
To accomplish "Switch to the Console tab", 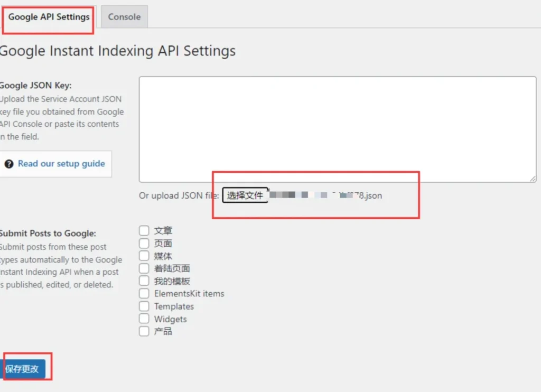I will [124, 17].
